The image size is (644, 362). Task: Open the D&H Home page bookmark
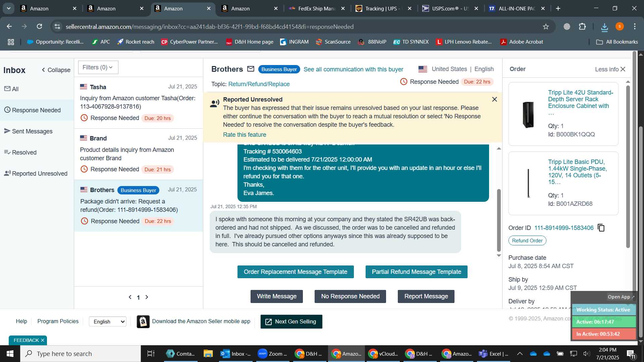pos(250,42)
